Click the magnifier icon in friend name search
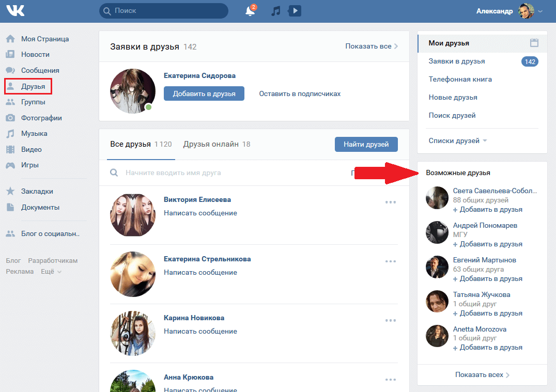This screenshot has height=392, width=556. click(x=114, y=173)
